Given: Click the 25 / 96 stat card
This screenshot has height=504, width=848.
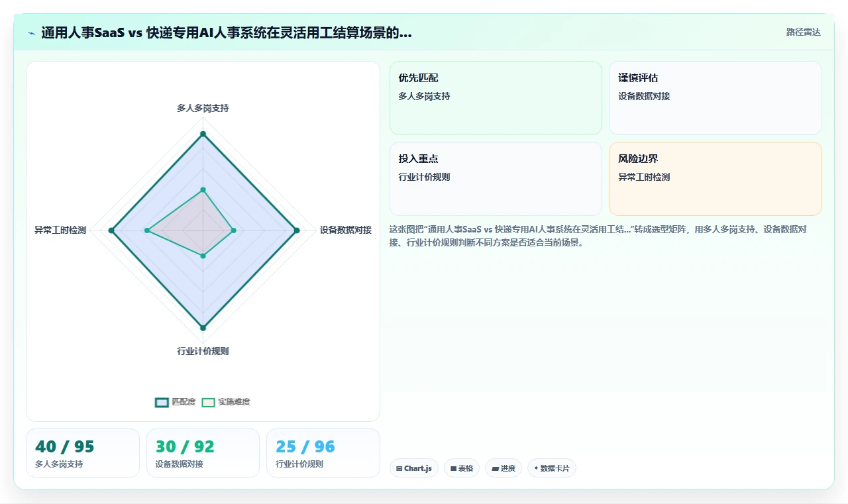Looking at the screenshot, I should [x=323, y=453].
